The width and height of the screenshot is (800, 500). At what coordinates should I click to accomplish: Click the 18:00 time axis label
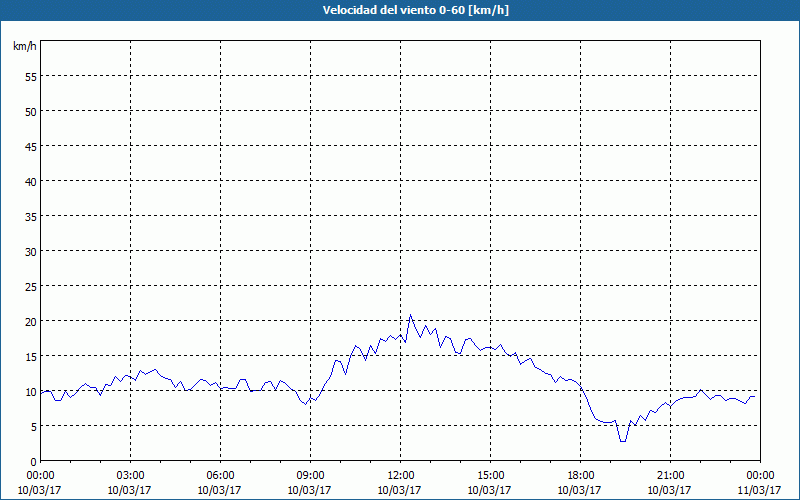click(581, 476)
